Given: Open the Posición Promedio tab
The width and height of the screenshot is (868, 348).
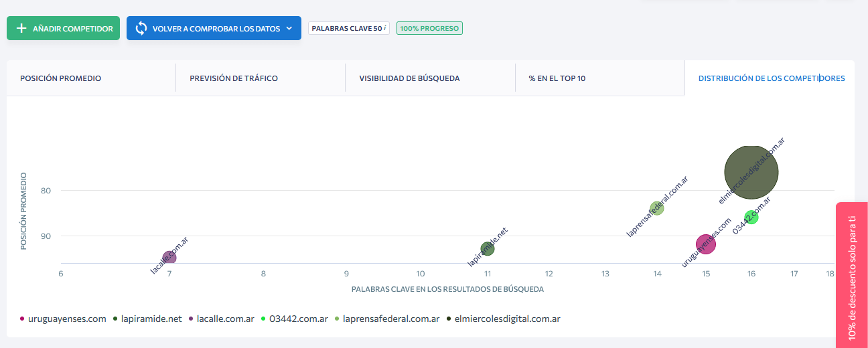Looking at the screenshot, I should (x=61, y=78).
